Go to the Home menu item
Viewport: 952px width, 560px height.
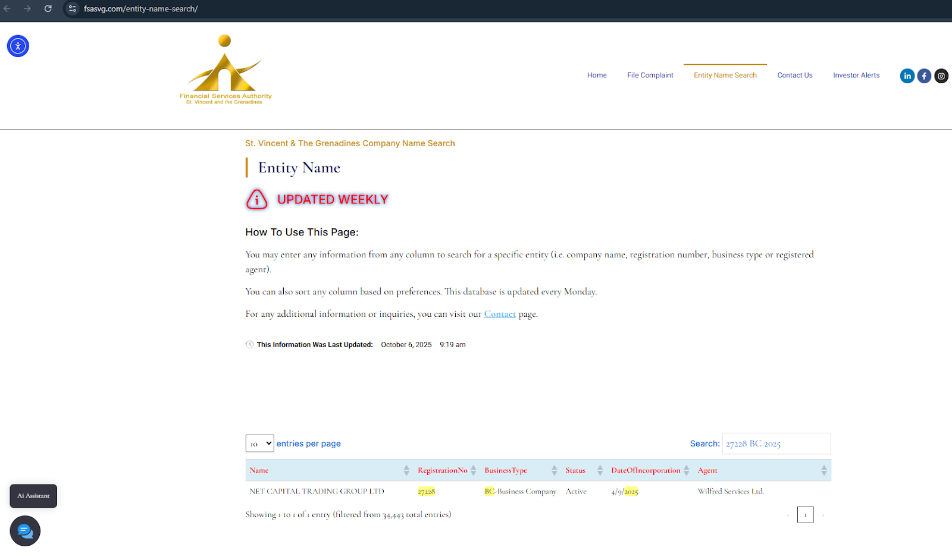(x=597, y=75)
